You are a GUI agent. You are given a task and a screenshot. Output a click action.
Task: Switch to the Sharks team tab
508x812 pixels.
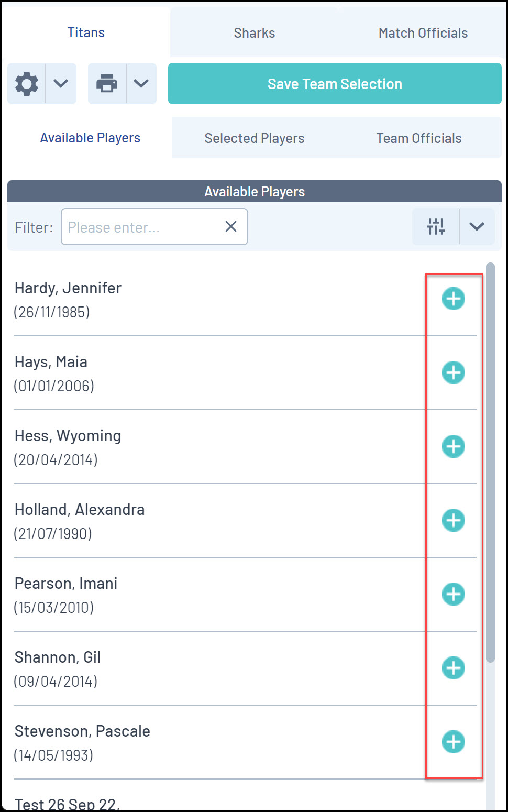point(255,33)
